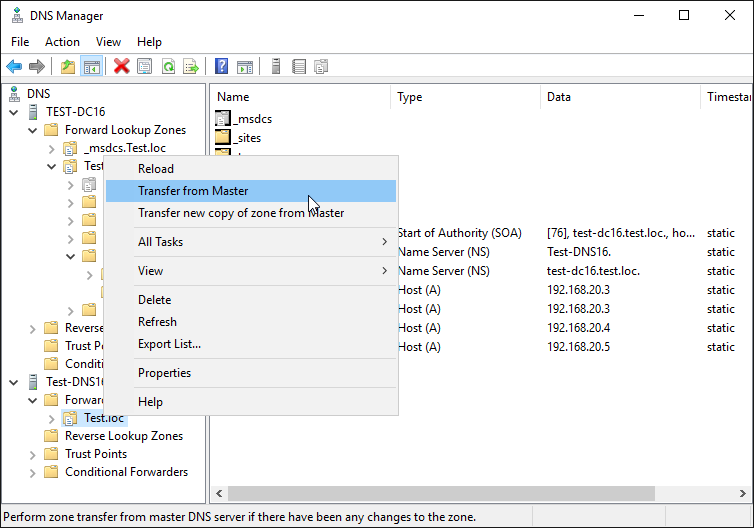Choose Refresh from context menu
Viewport: 754px width, 528px height.
[x=251, y=322]
